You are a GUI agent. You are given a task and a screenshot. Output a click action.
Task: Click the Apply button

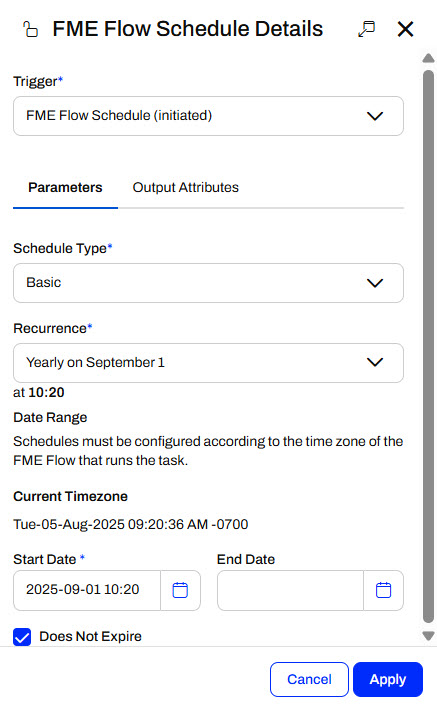tap(388, 679)
